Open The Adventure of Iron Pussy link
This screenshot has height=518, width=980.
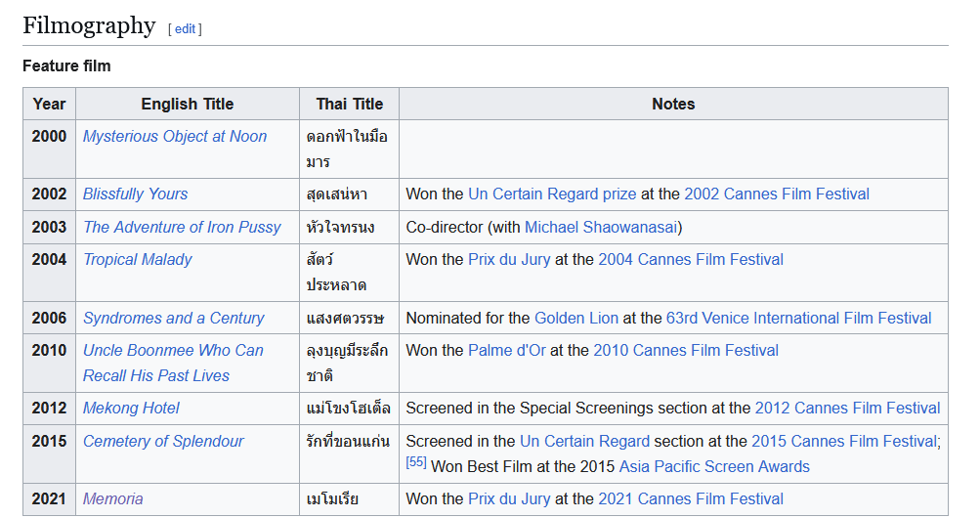(x=182, y=227)
